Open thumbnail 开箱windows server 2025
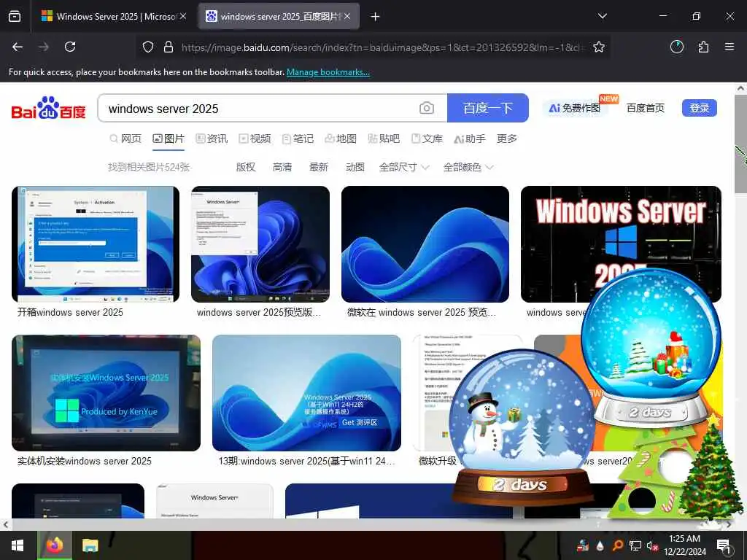Viewport: 747px width, 560px height. (96, 244)
